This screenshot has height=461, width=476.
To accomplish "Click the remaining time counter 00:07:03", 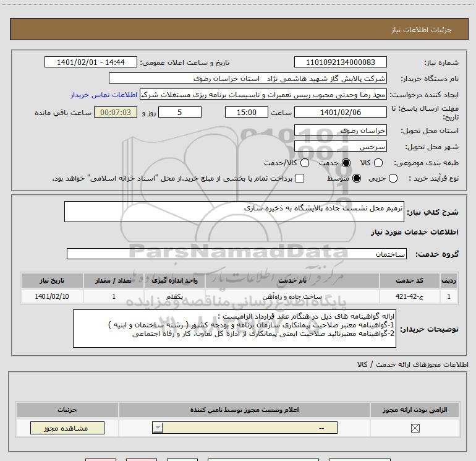I will point(116,112).
